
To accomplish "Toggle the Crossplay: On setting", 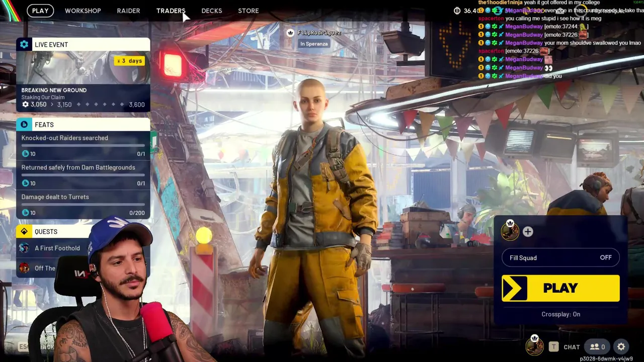I will point(560,314).
